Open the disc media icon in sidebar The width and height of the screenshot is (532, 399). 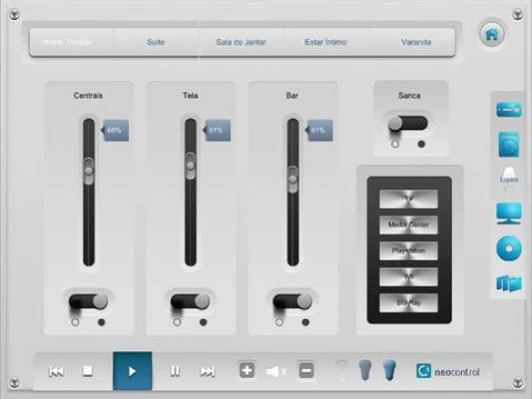click(x=509, y=248)
